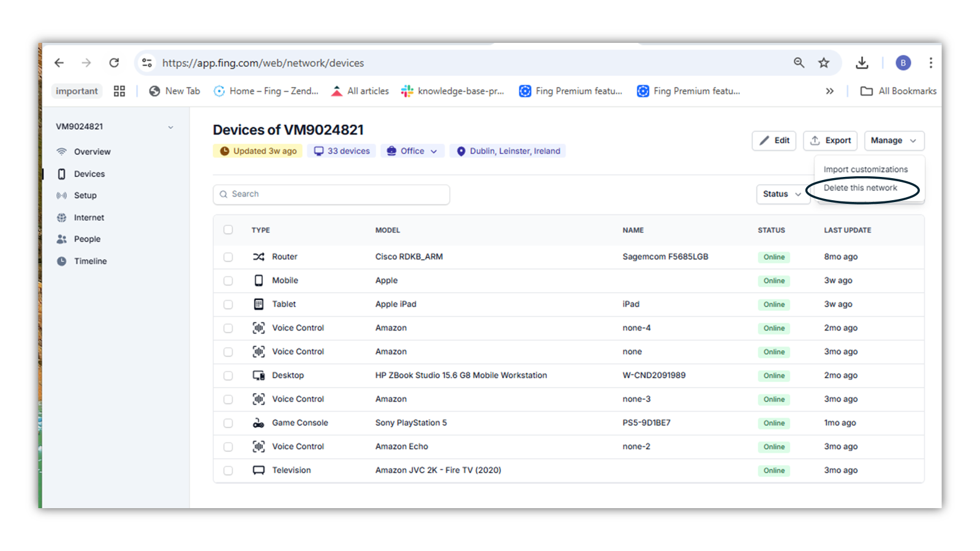Tick the select-all checkbox in table header
This screenshot has height=551, width=980.
[x=228, y=230]
